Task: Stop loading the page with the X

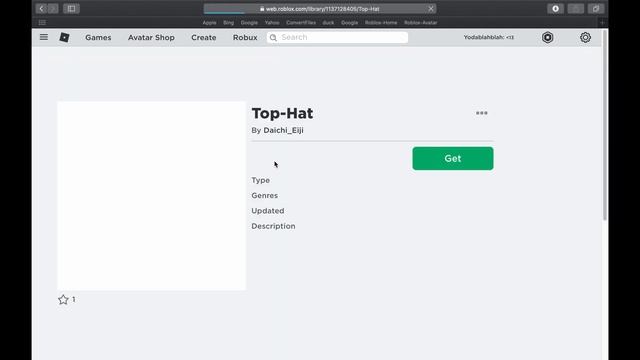Action: tap(431, 9)
